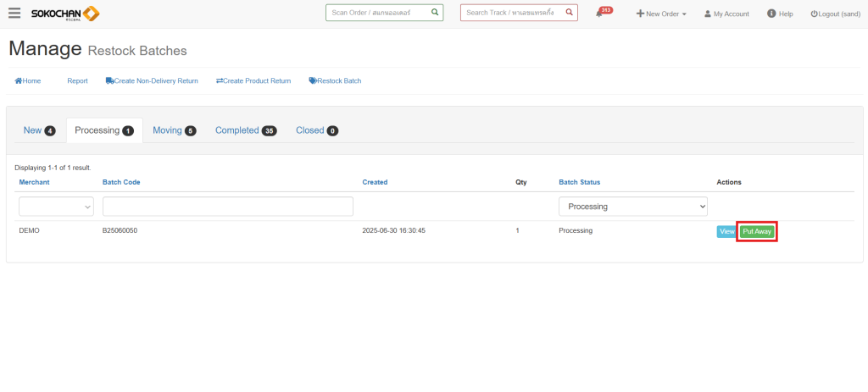Switch to the Moving tab
868x392 pixels.
pyautogui.click(x=174, y=130)
